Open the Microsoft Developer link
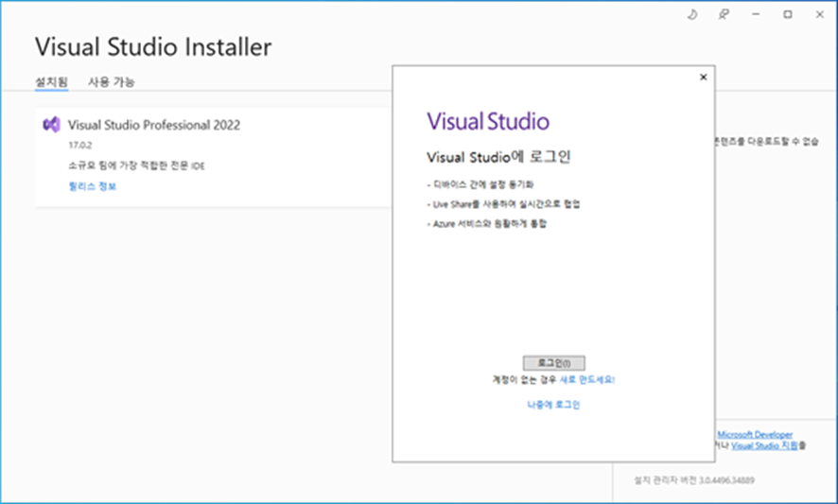 755,435
